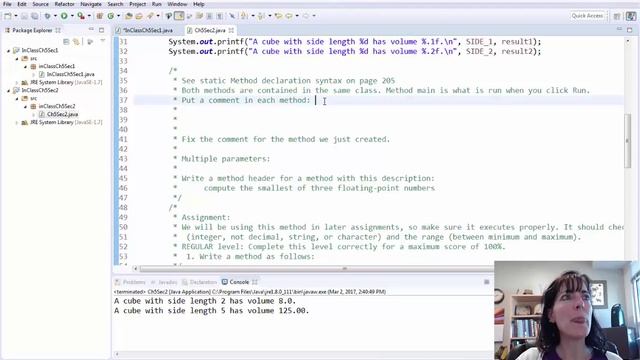
Task: Click the New Java Class icon
Action: tap(111, 16)
